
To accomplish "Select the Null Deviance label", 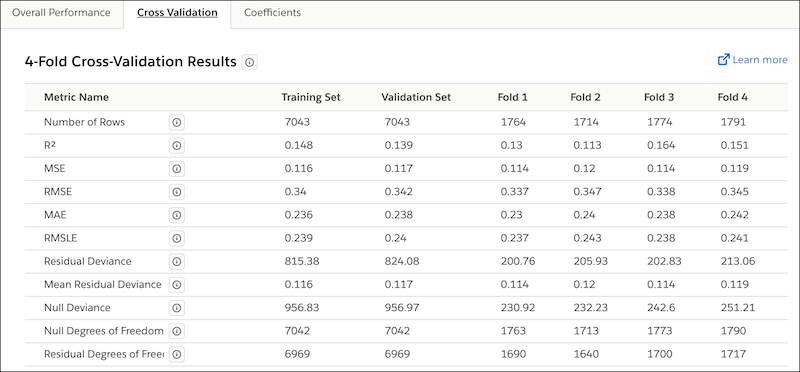I will click(x=77, y=308).
